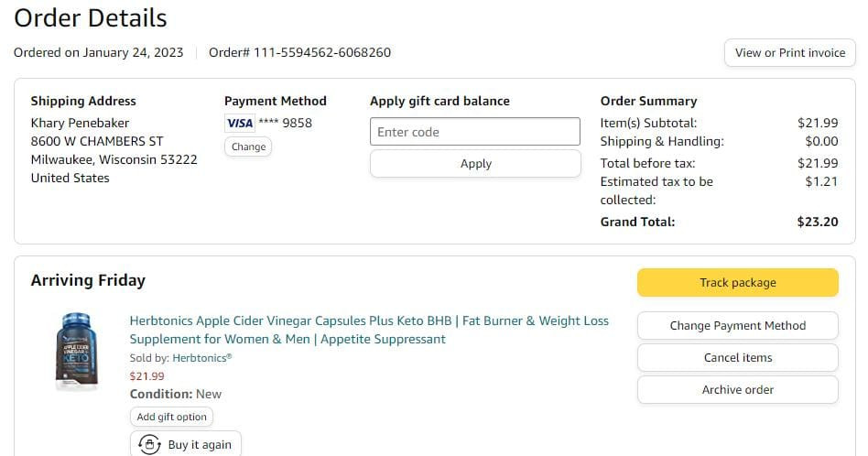The height and width of the screenshot is (456, 868).
Task: Select Change Payment Method button
Action: (x=737, y=326)
